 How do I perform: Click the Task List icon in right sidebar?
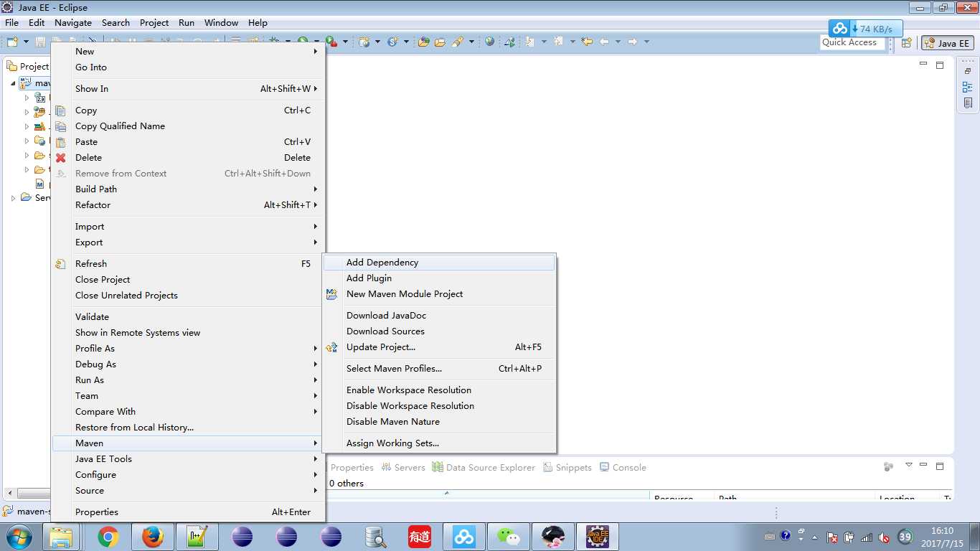pyautogui.click(x=968, y=103)
